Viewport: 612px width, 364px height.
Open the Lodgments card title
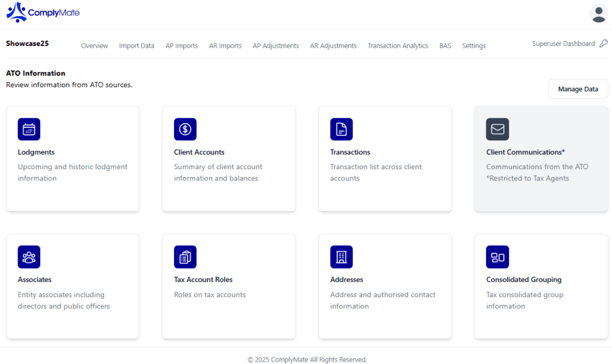pyautogui.click(x=36, y=152)
